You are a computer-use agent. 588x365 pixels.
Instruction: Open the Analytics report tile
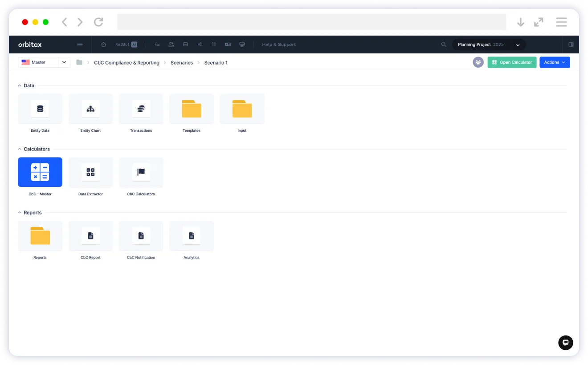pos(192,236)
